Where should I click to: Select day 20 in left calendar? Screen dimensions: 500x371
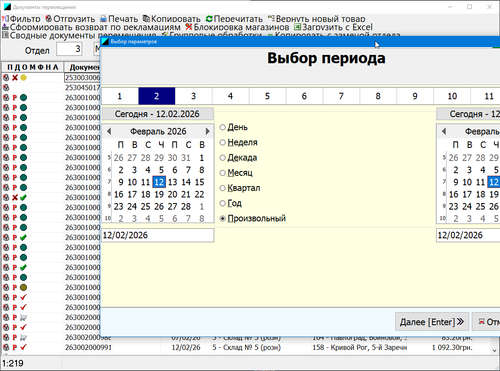(x=172, y=194)
